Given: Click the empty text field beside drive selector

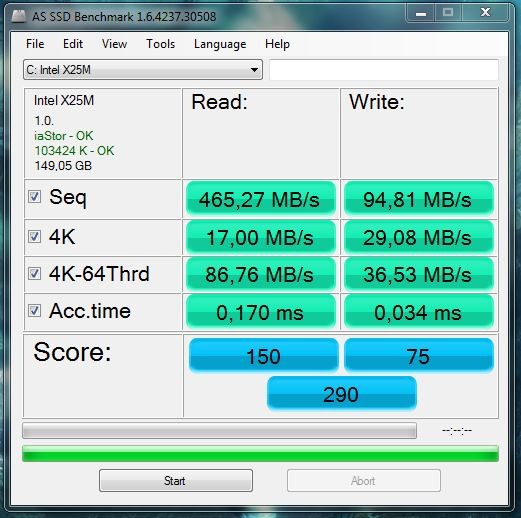Looking at the screenshot, I should coord(384,70).
